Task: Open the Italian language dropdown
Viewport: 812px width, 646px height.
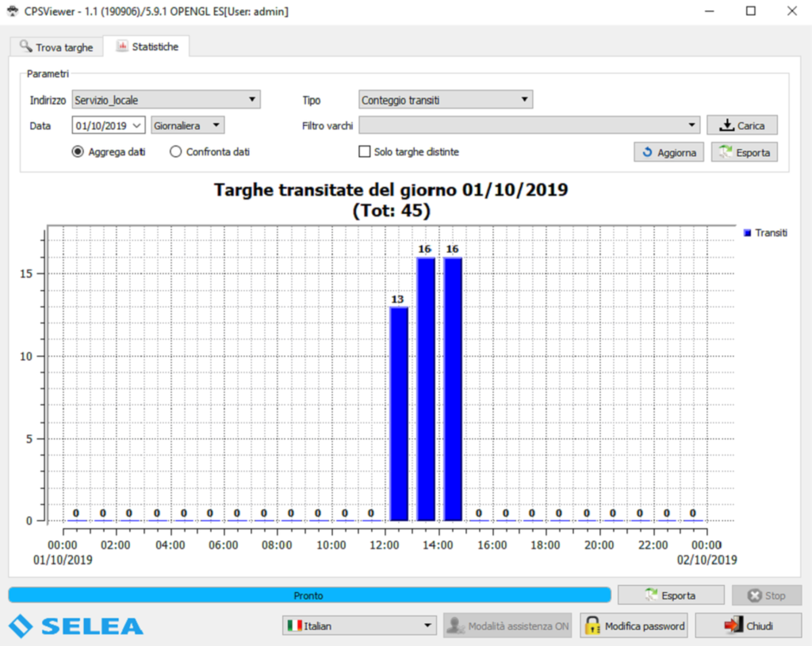Action: (359, 625)
